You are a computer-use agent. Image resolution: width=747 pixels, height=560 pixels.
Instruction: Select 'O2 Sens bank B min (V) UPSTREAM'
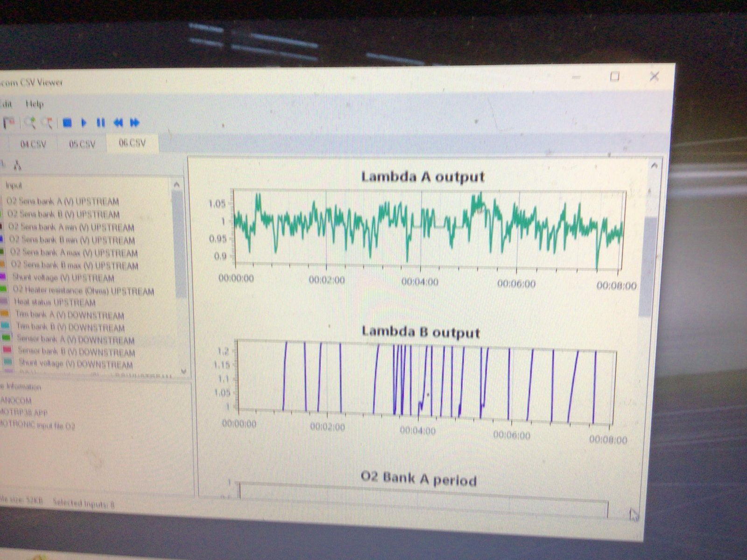72,240
